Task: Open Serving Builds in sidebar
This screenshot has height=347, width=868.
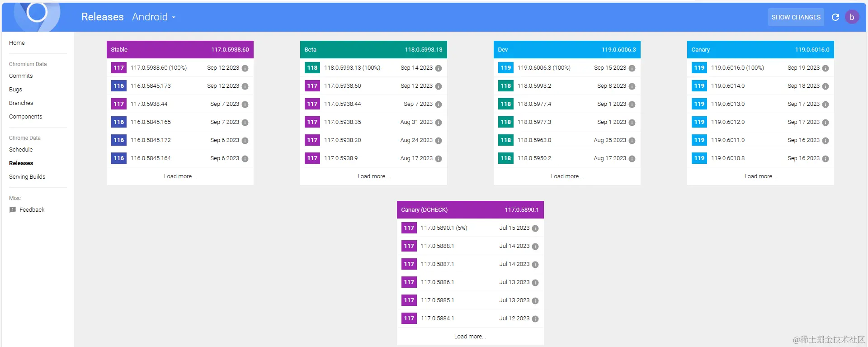Action: coord(27,177)
